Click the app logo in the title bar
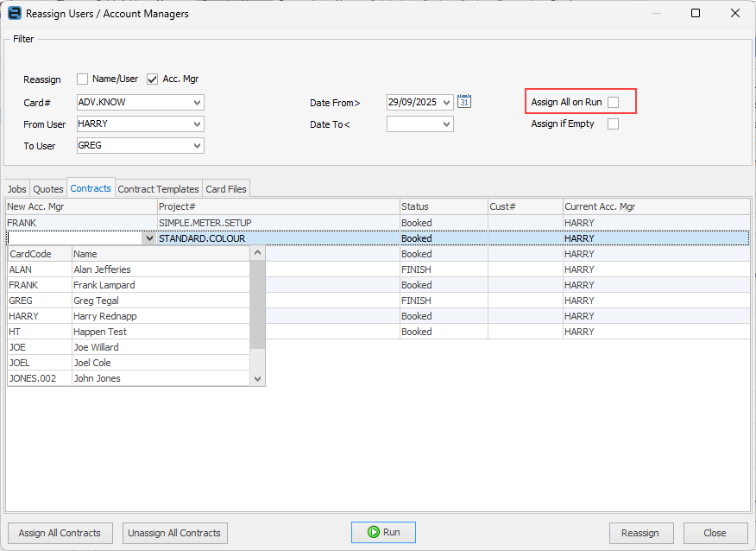This screenshot has width=756, height=551. 15,14
